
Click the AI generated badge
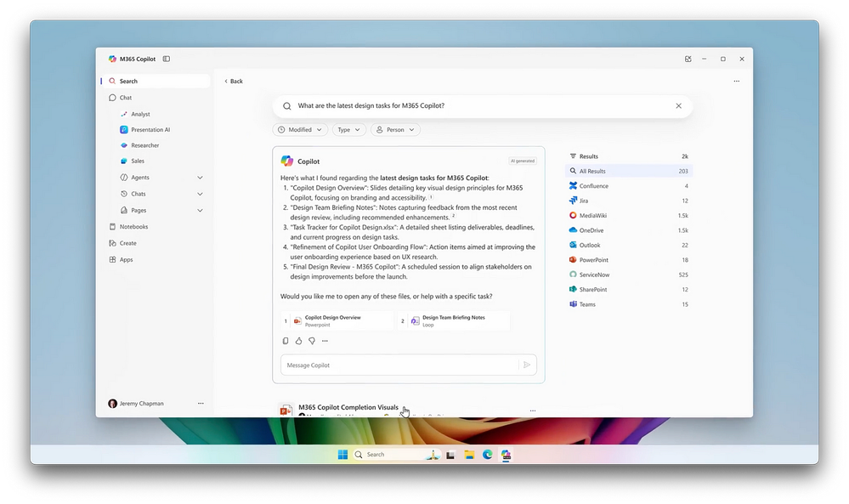click(523, 161)
